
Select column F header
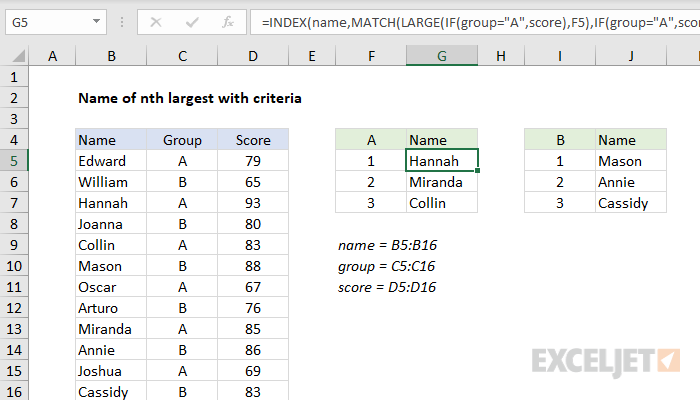click(371, 56)
